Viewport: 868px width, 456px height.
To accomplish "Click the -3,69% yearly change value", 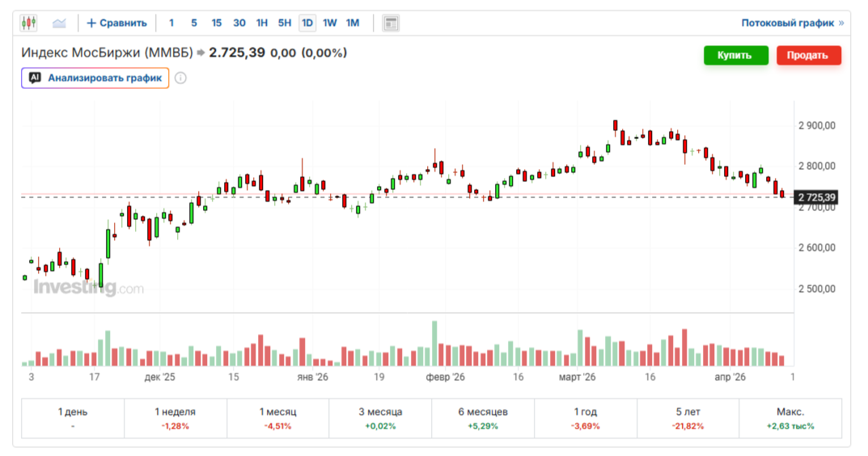I will 585,426.
